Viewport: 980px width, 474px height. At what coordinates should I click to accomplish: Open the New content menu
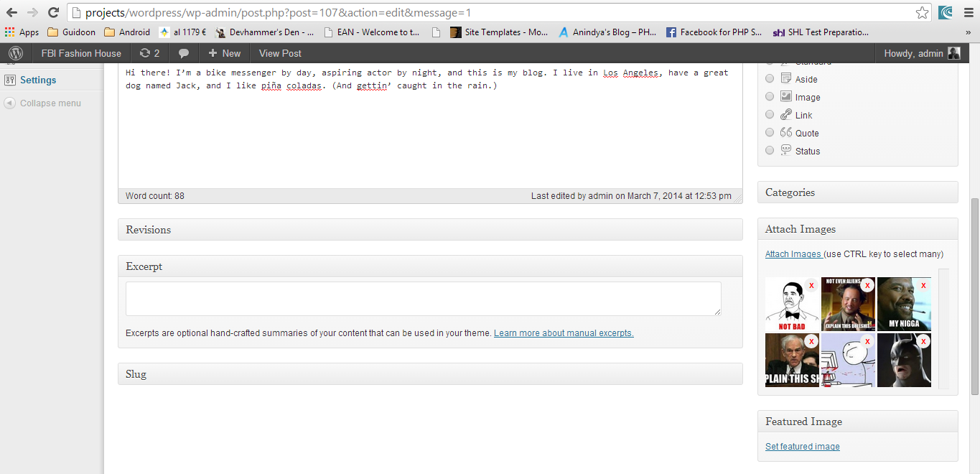225,53
